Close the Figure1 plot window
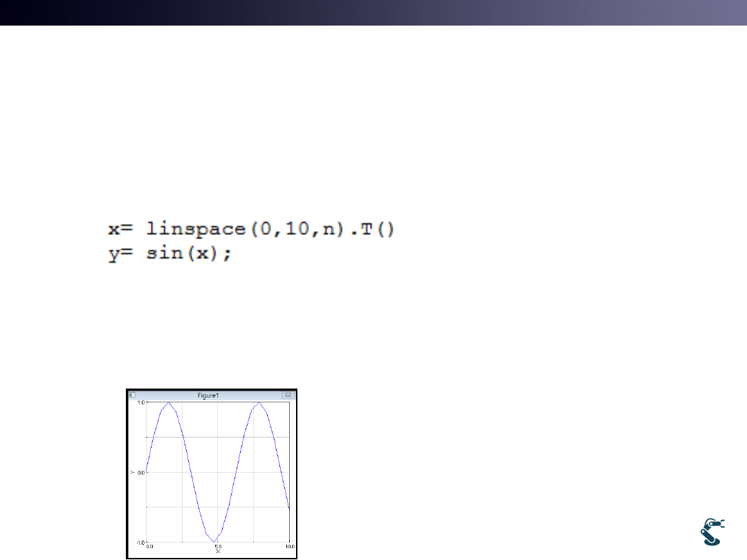Image resolution: width=747 pixels, height=560 pixels. [288, 395]
